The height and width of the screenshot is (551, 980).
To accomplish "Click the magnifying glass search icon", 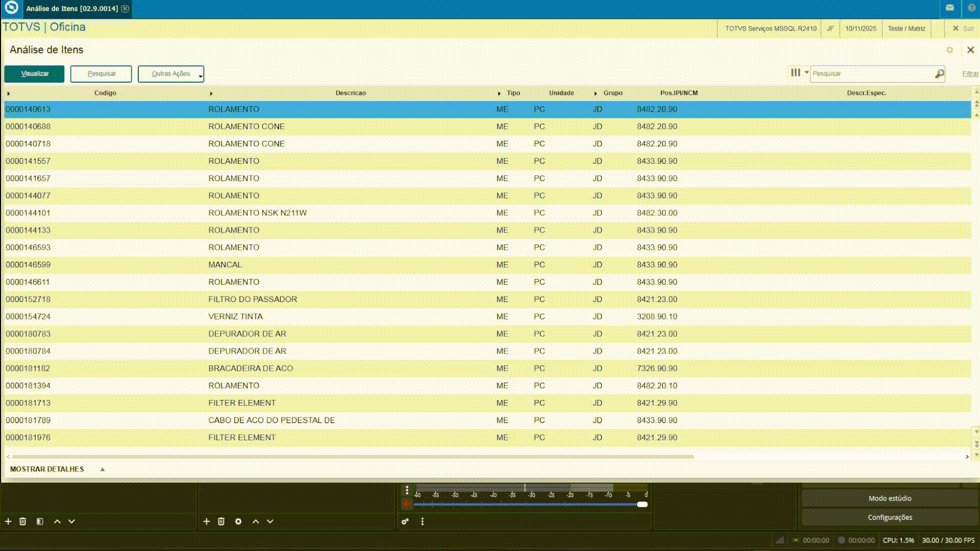I will 939,74.
